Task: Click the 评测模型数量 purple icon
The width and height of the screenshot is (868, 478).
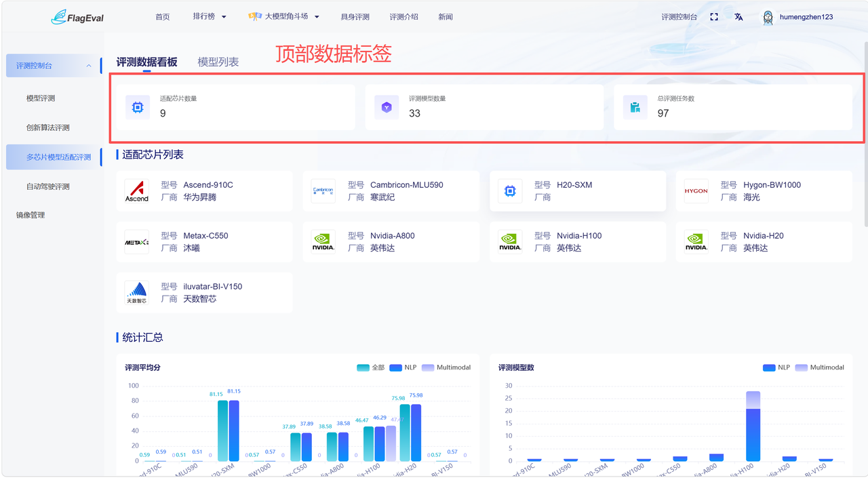Action: (x=386, y=107)
